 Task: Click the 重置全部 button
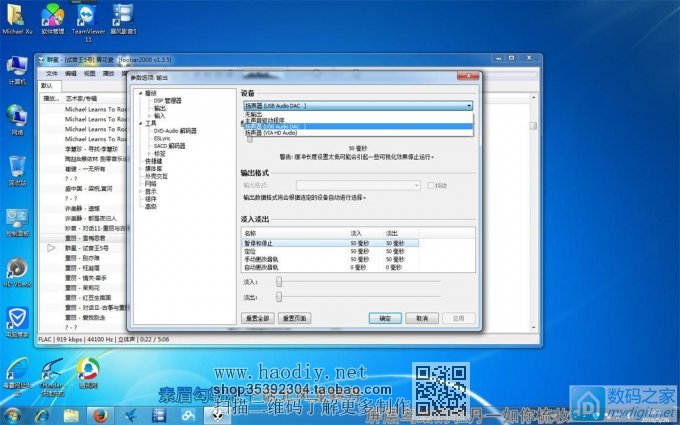coord(257,318)
